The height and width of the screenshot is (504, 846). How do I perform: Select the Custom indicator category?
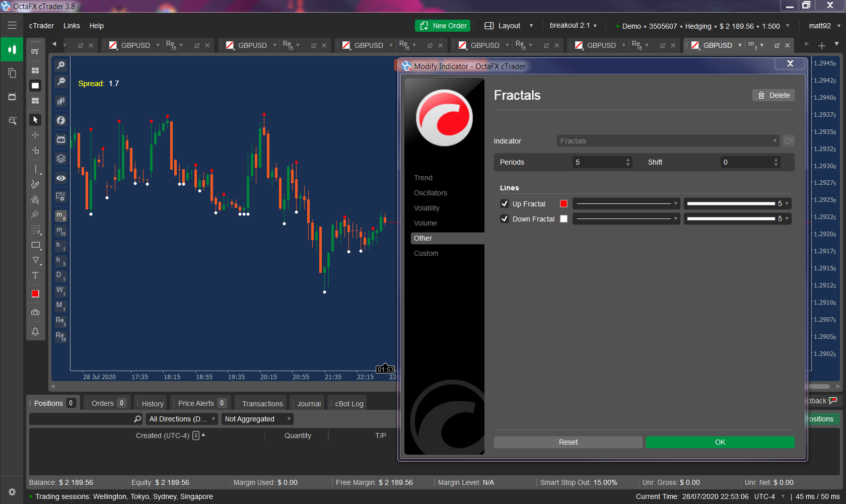pos(426,253)
